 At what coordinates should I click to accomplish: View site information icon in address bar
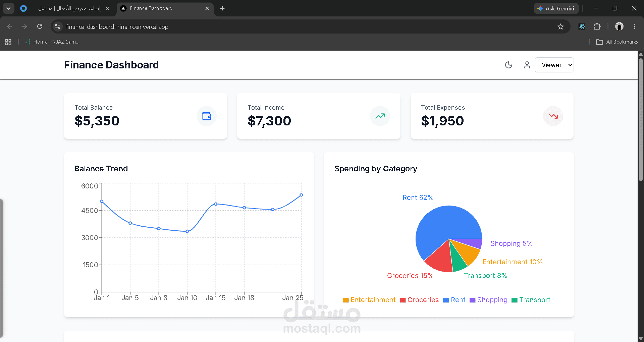tap(58, 26)
